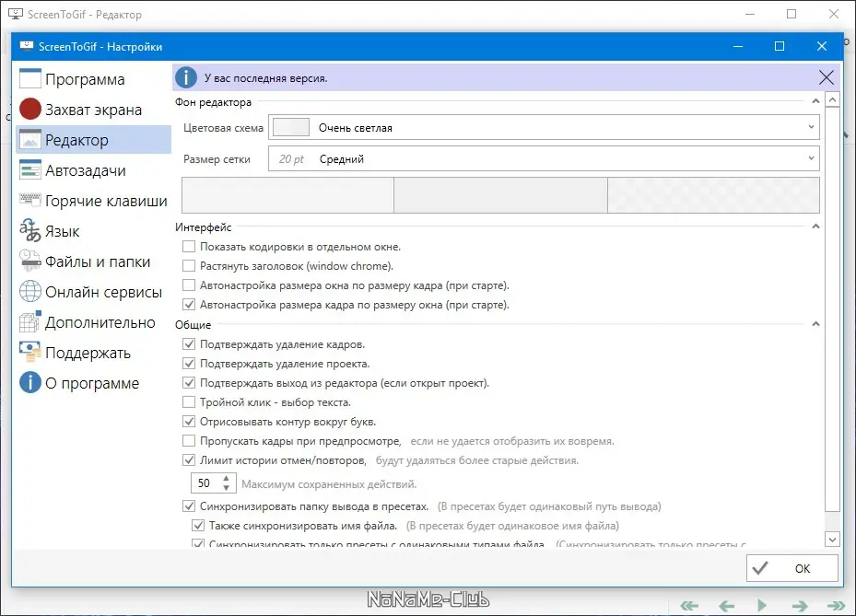Click the OK button
This screenshot has width=856, height=616.
pyautogui.click(x=792, y=568)
